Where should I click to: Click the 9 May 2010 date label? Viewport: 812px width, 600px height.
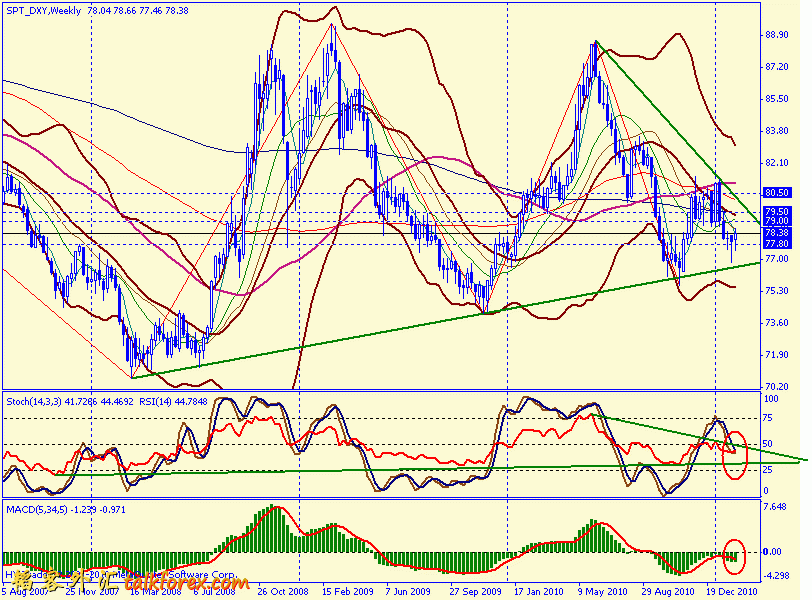(603, 592)
